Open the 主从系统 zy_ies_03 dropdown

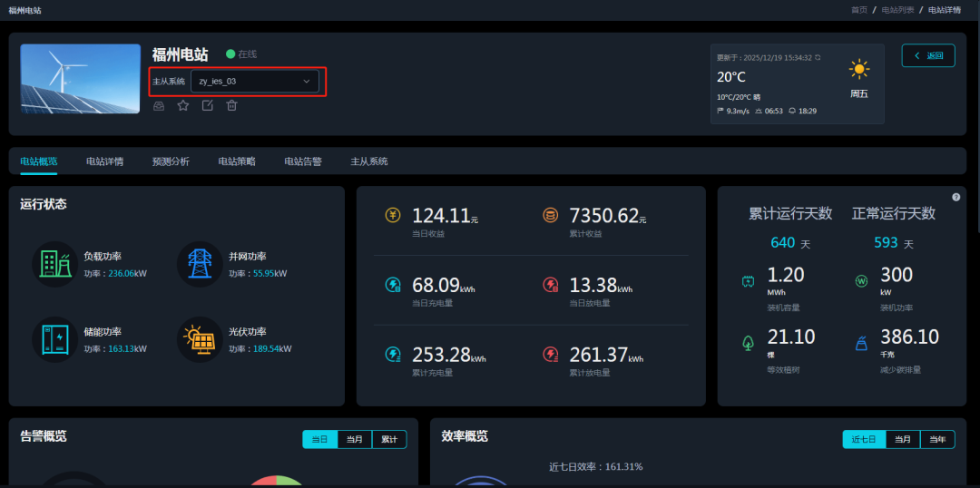[x=254, y=82]
